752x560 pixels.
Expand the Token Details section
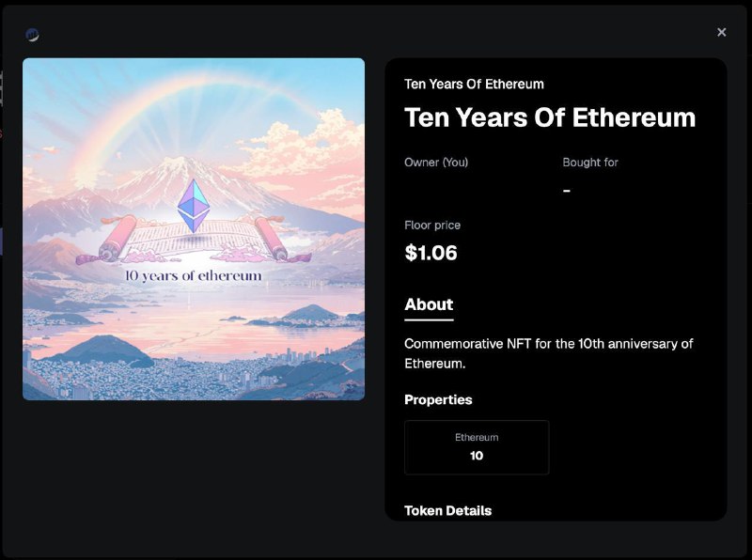(x=447, y=511)
